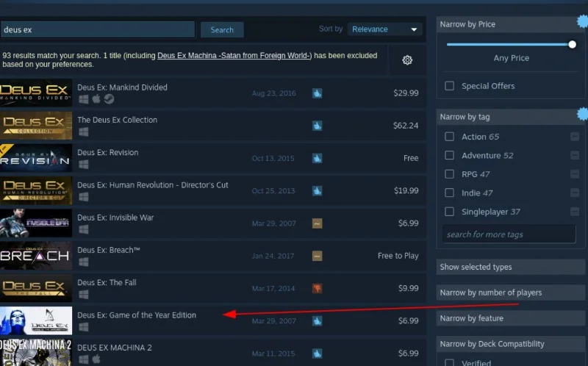Check the Action tag filter
The height and width of the screenshot is (366, 588).
pyautogui.click(x=449, y=137)
